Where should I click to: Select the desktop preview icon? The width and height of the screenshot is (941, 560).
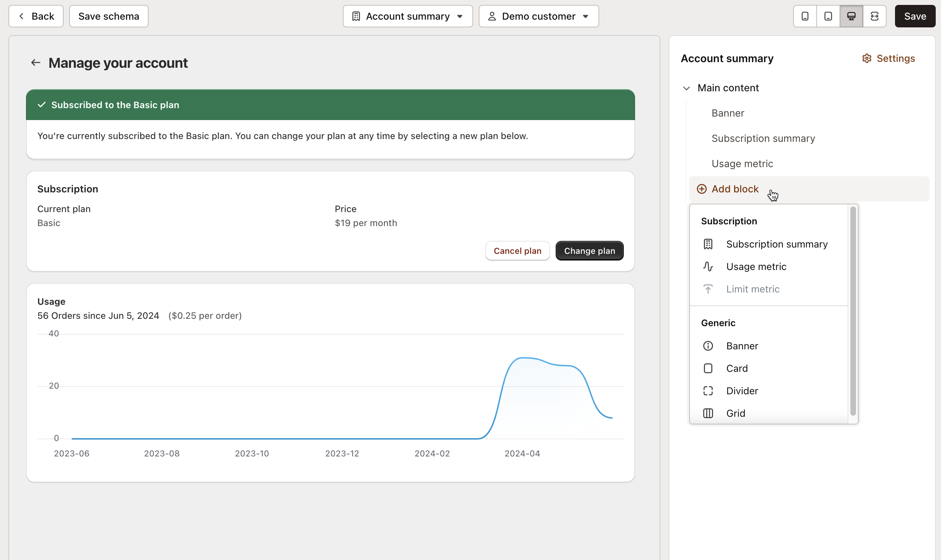click(851, 16)
